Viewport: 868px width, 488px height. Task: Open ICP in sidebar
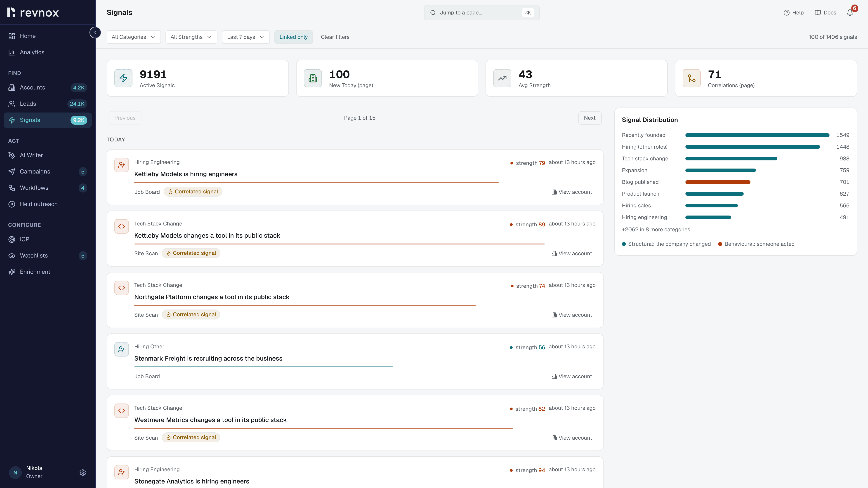tap(47, 239)
